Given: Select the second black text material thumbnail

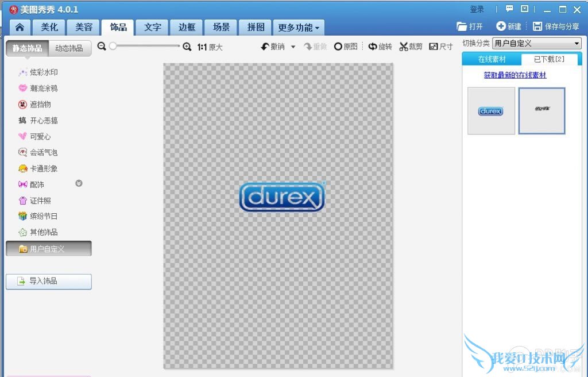Looking at the screenshot, I should [x=542, y=111].
